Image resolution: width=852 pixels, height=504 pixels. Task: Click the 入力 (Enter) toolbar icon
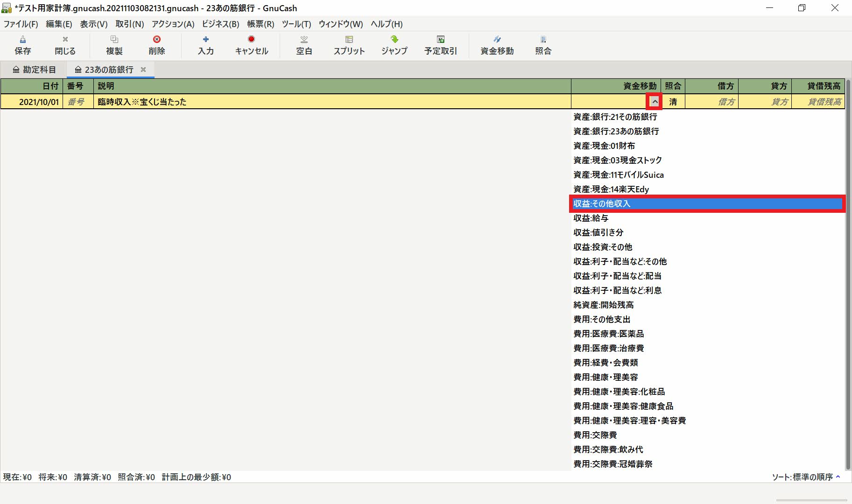point(205,45)
